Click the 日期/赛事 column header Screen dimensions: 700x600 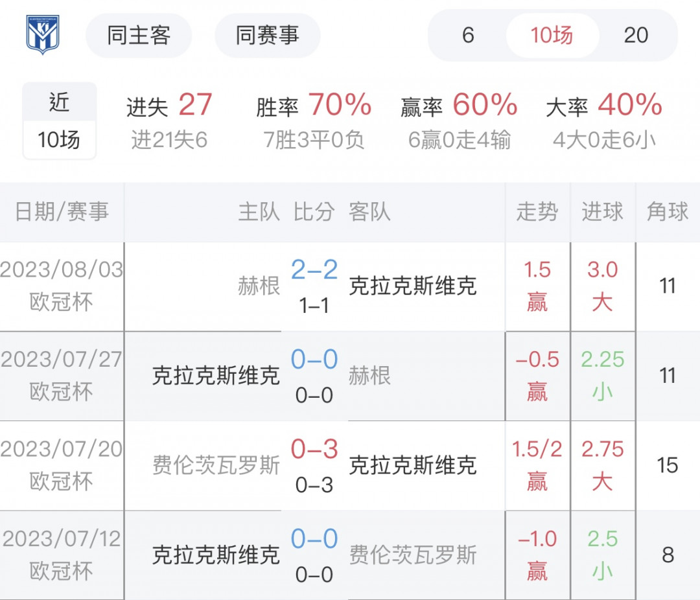coord(62,212)
